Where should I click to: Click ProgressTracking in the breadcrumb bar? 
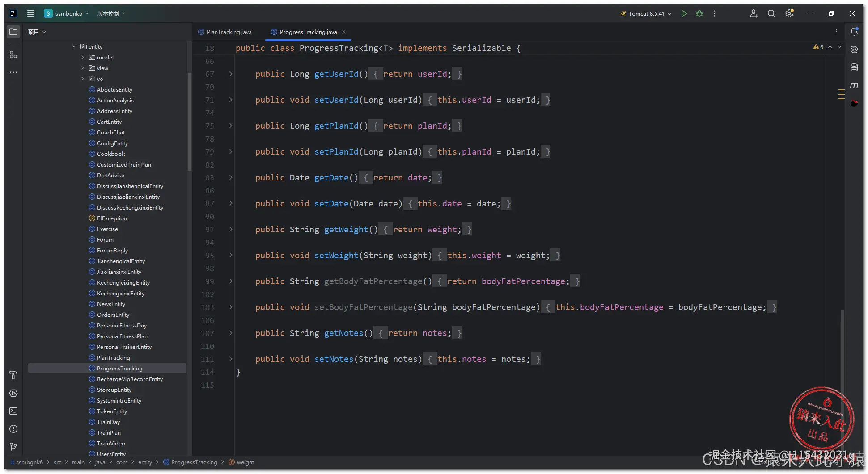pos(190,462)
